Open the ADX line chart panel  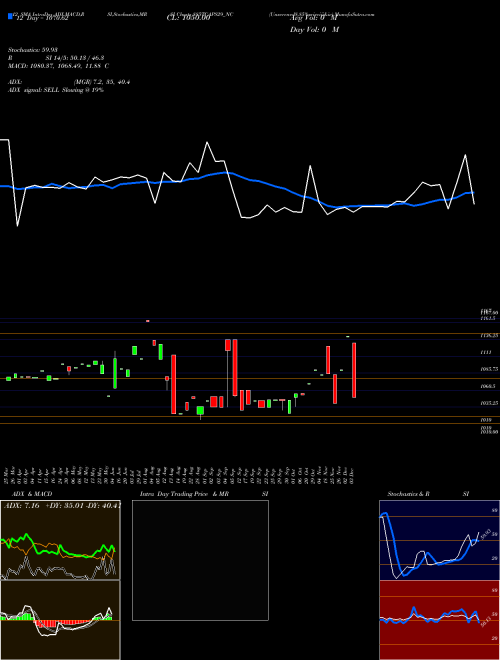pyautogui.click(x=60, y=540)
